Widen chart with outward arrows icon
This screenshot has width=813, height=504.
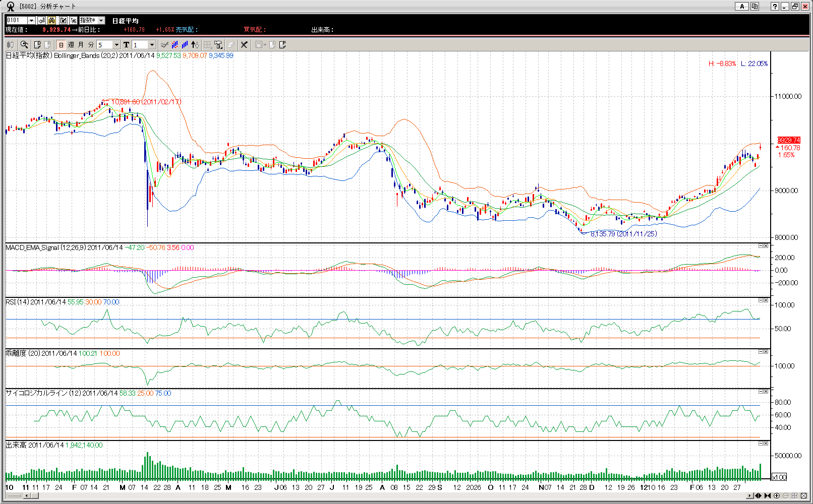point(758,496)
